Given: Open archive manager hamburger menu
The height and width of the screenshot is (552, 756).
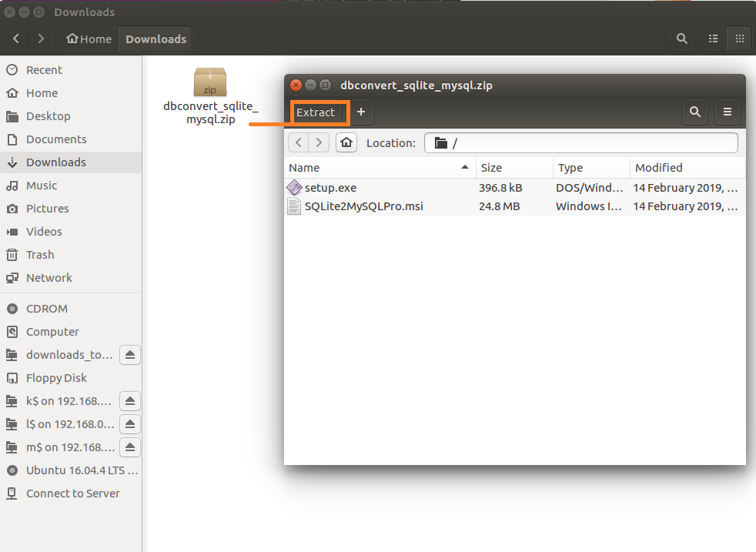Looking at the screenshot, I should (x=727, y=112).
